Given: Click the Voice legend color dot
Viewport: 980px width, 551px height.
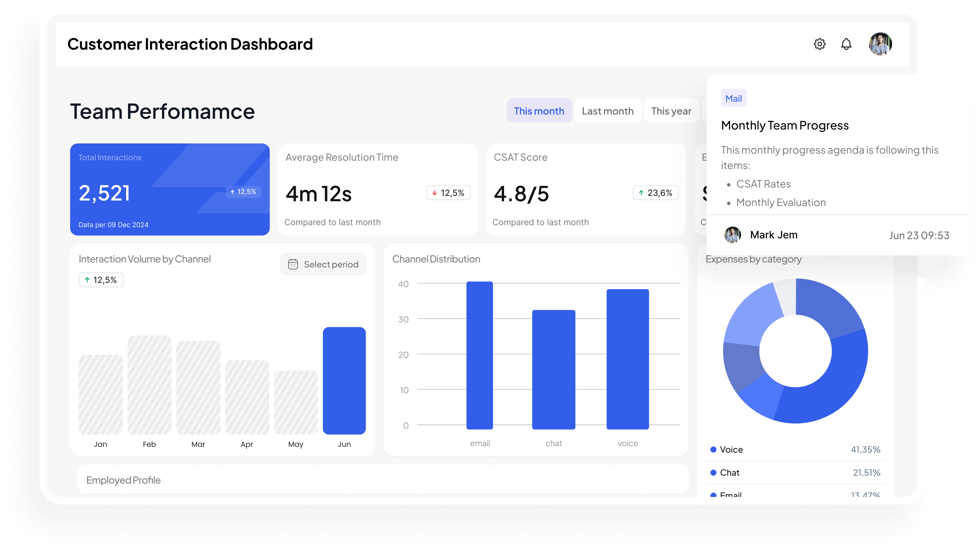Looking at the screenshot, I should point(713,450).
